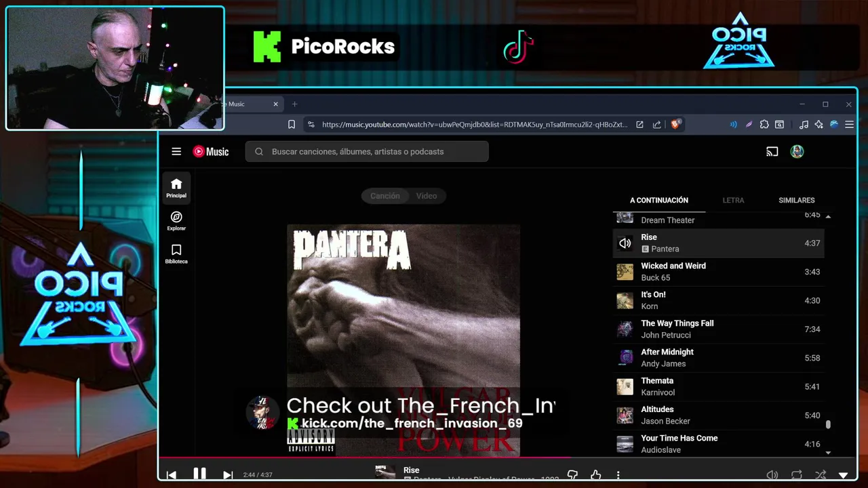The height and width of the screenshot is (488, 868).
Task: Open Explorar in the sidebar
Action: 176,221
